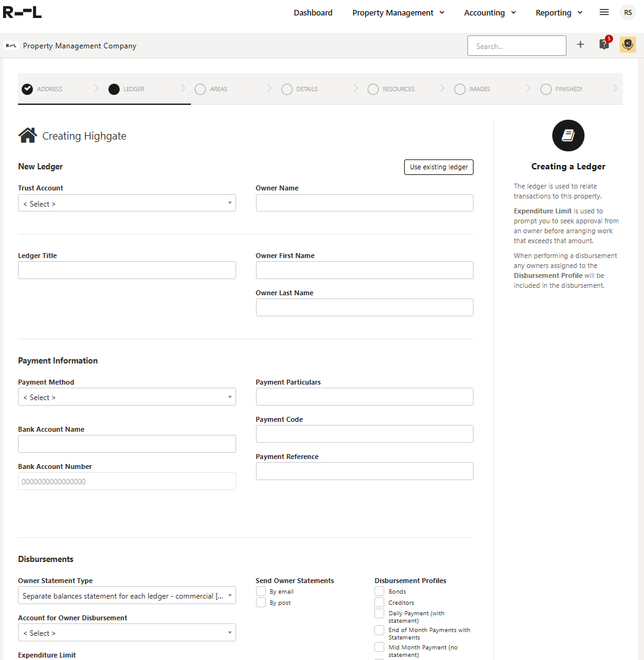
Task: Click Use existing ledger button
Action: (438, 167)
